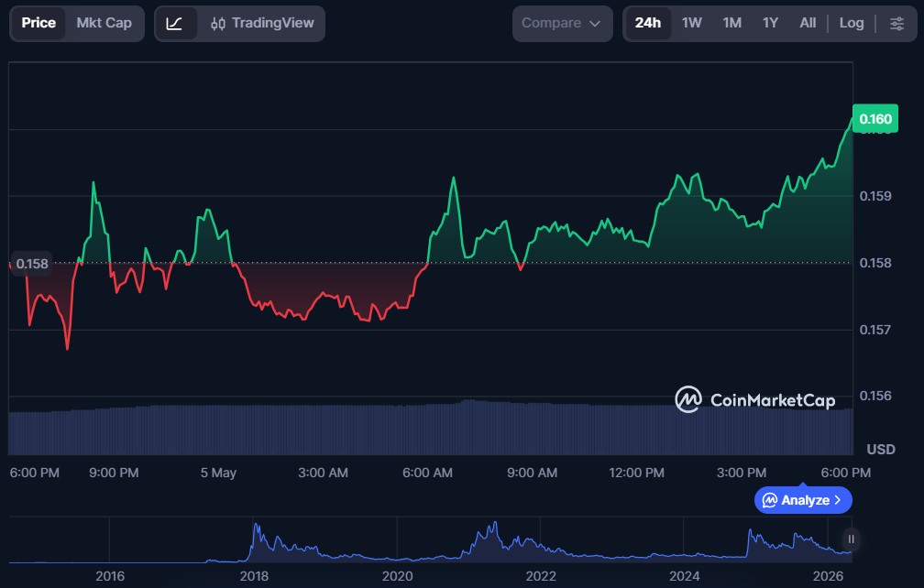Expand the Compare chevron arrow
This screenshot has height=588, width=924.
[x=595, y=24]
